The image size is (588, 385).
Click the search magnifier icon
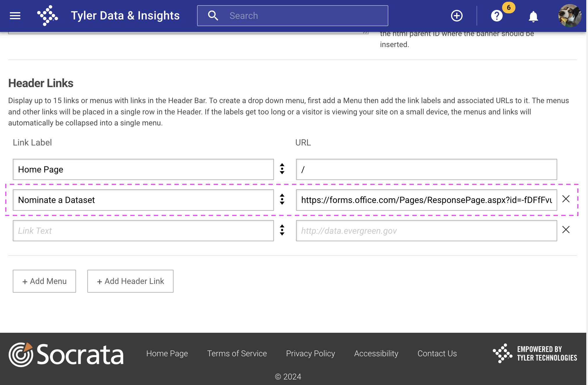tap(213, 16)
